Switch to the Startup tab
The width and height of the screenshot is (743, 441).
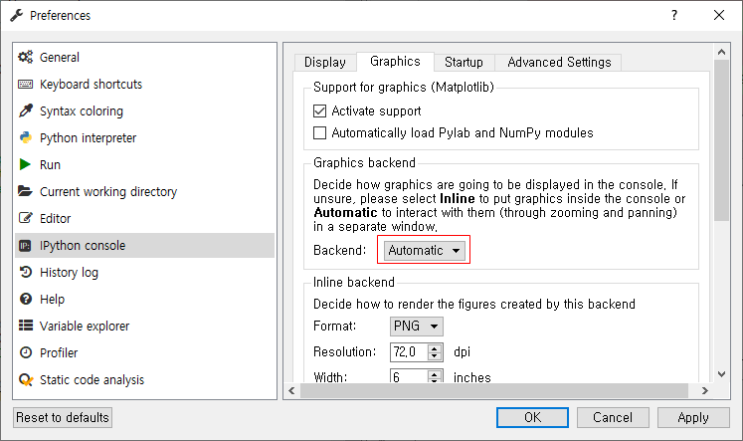(464, 62)
